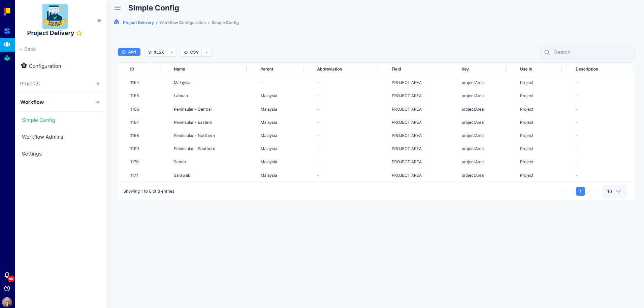644x308 pixels.
Task: Open the help icon in the sidebar
Action: 7,288
